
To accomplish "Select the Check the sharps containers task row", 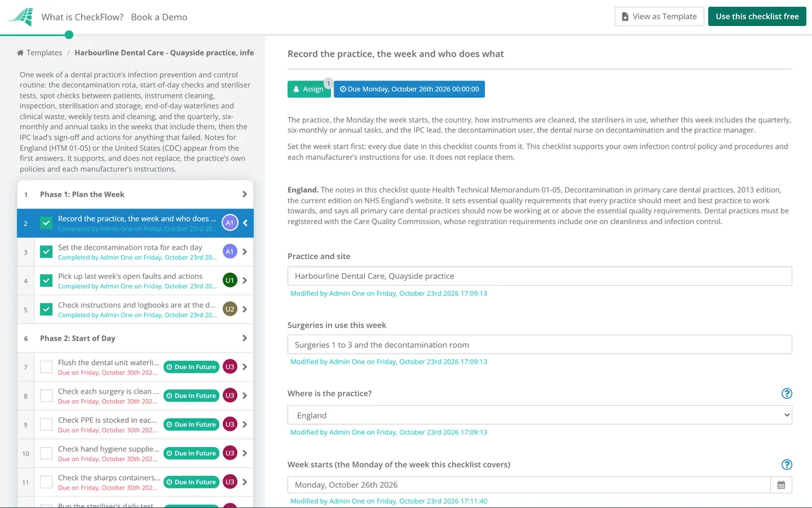I will 135,482.
